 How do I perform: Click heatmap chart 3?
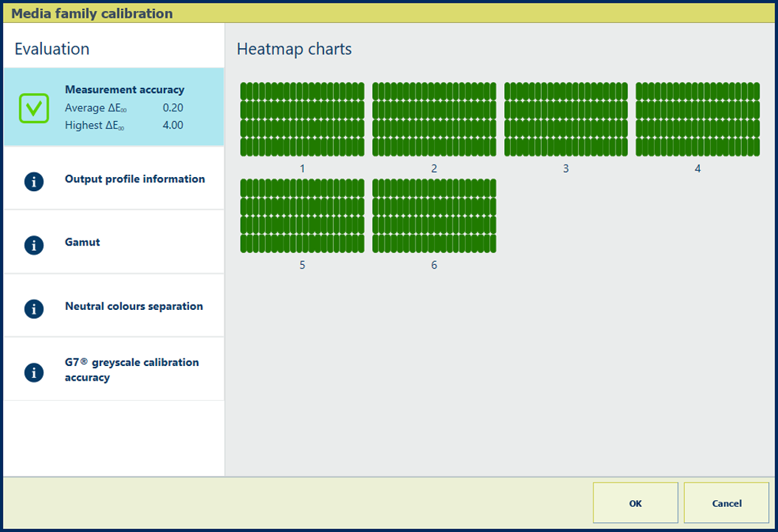coord(565,120)
